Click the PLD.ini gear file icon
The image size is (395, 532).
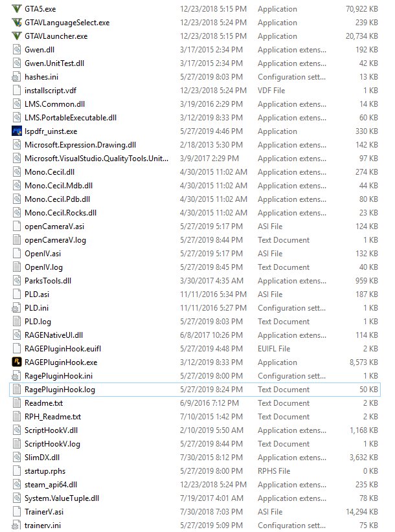[x=16, y=307]
